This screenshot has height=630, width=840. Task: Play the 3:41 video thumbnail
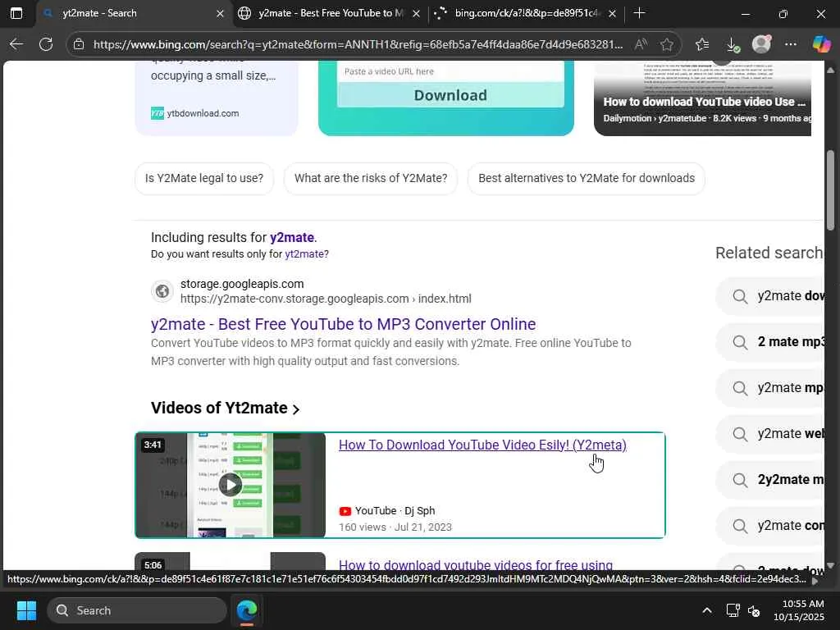[231, 485]
